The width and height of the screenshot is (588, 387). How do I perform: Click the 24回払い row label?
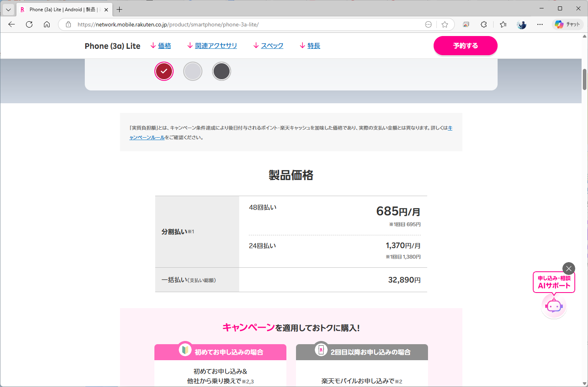(x=262, y=246)
